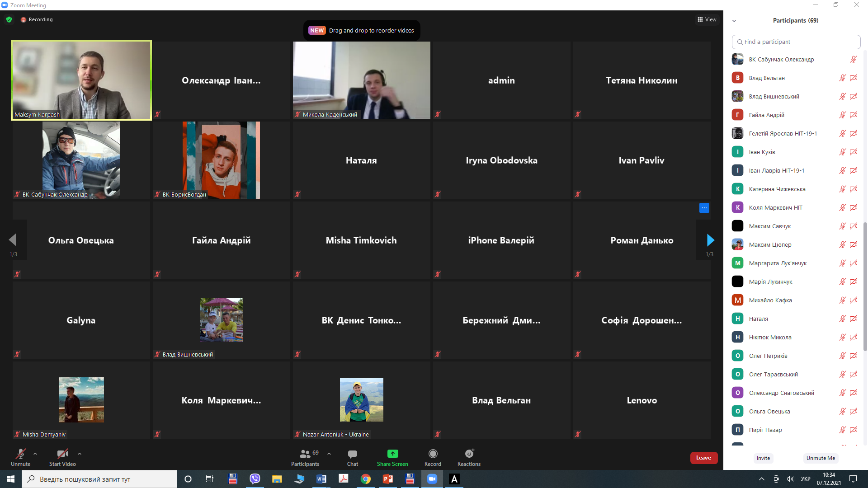
Task: Start recording with Record icon
Action: click(433, 454)
